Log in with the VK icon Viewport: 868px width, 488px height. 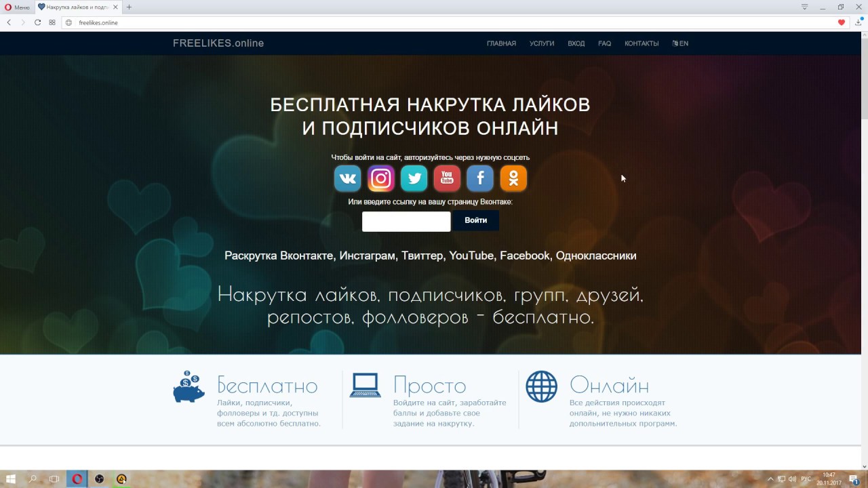tap(348, 178)
